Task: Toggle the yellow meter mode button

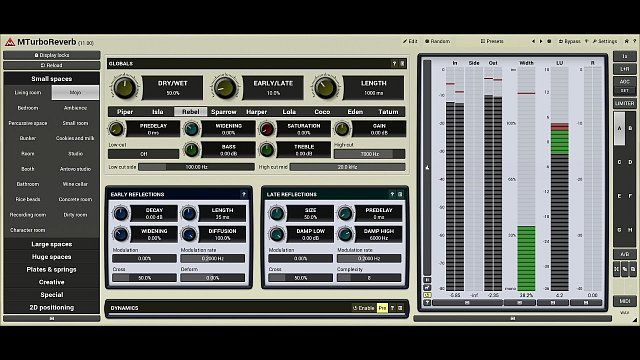Action: tap(427, 295)
